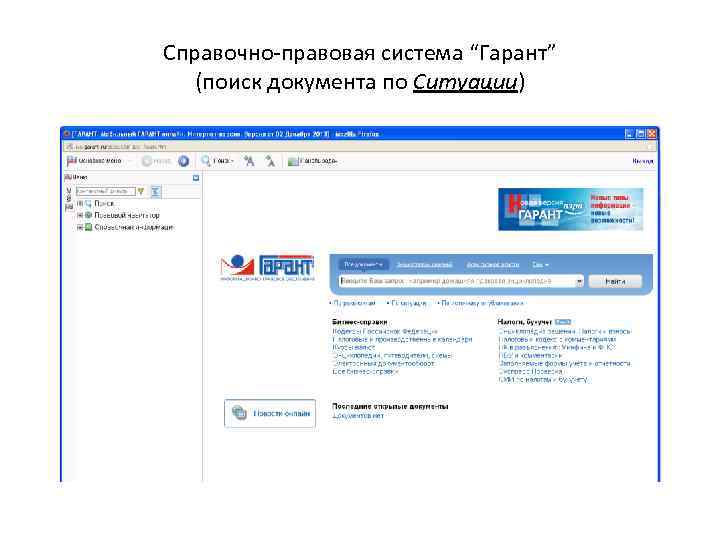720x540 pixels.
Task: Click the Новости онлайн globe icon
Action: click(239, 413)
